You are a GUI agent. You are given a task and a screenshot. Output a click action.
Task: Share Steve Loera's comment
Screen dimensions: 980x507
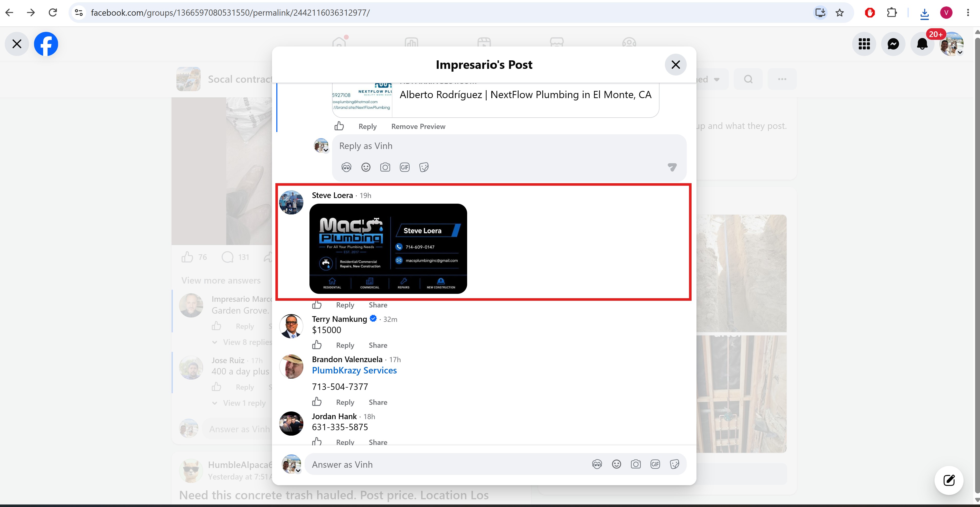click(x=378, y=305)
